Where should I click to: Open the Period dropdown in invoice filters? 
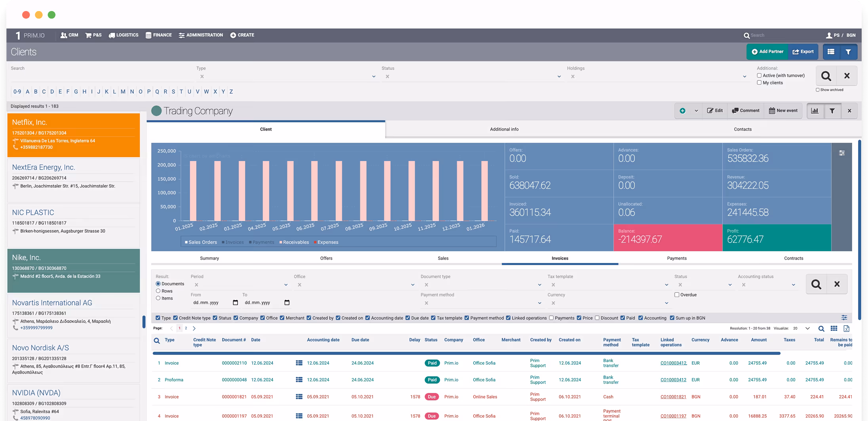[x=286, y=285]
